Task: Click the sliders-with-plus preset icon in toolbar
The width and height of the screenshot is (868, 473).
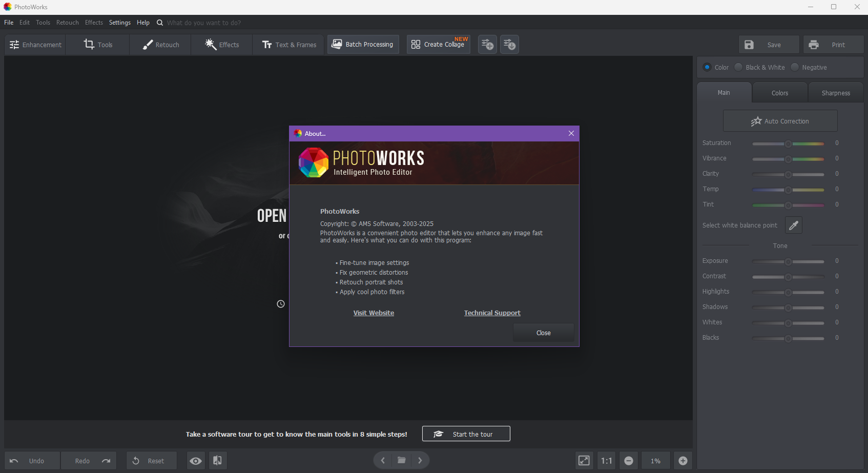Action: (487, 45)
